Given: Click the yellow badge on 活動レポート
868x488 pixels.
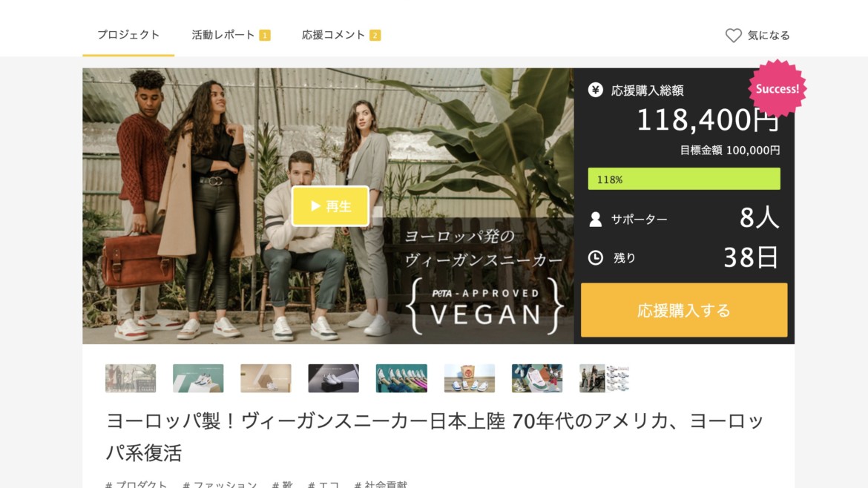Looking at the screenshot, I should click(265, 36).
